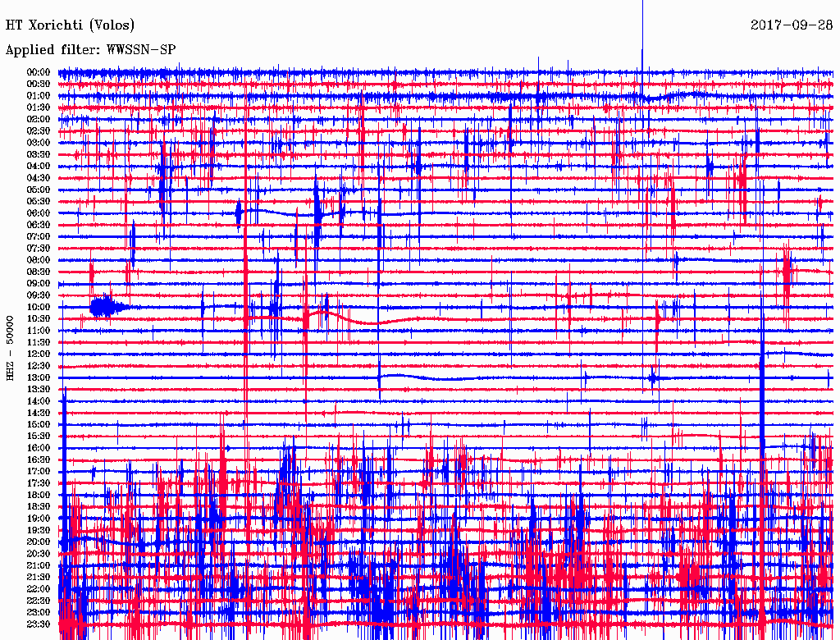Viewport: 840px width, 640px height.
Task: Select the 15:30 time label
Action: coord(39,437)
